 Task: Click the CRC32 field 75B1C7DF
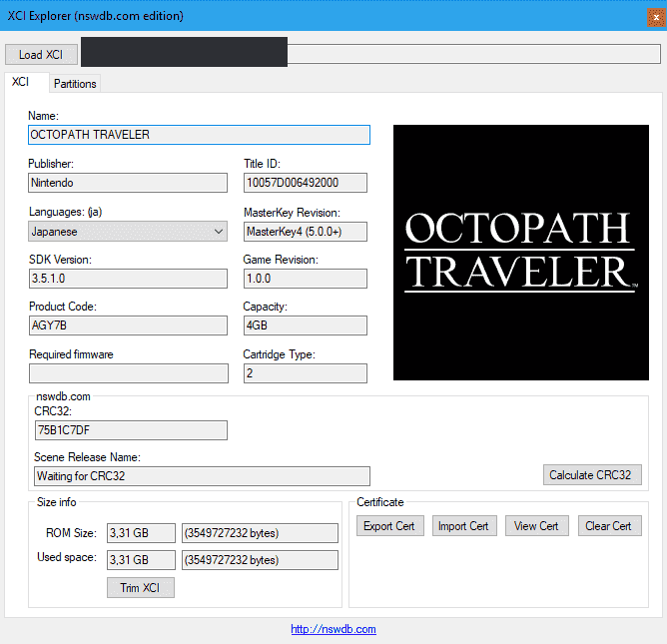[131, 430]
